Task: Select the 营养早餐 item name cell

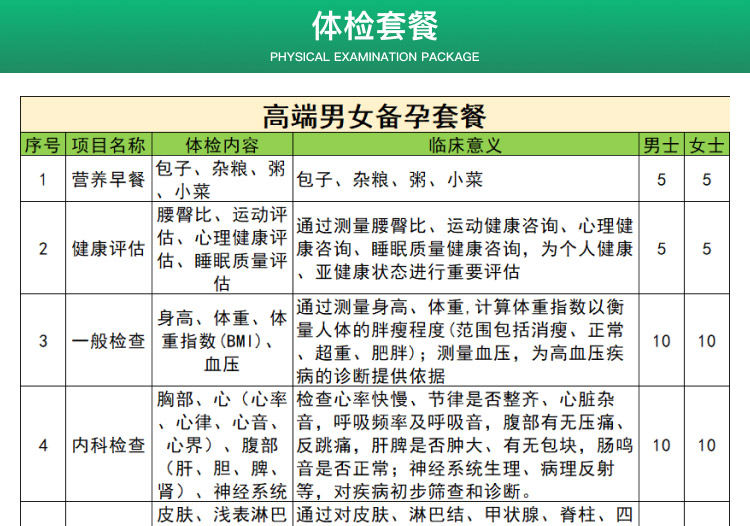Action: point(109,179)
